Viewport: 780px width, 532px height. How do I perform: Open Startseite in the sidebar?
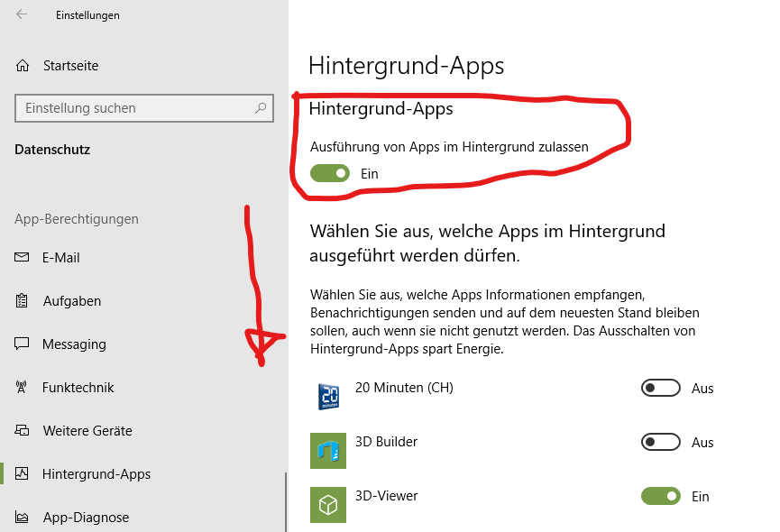click(x=70, y=66)
